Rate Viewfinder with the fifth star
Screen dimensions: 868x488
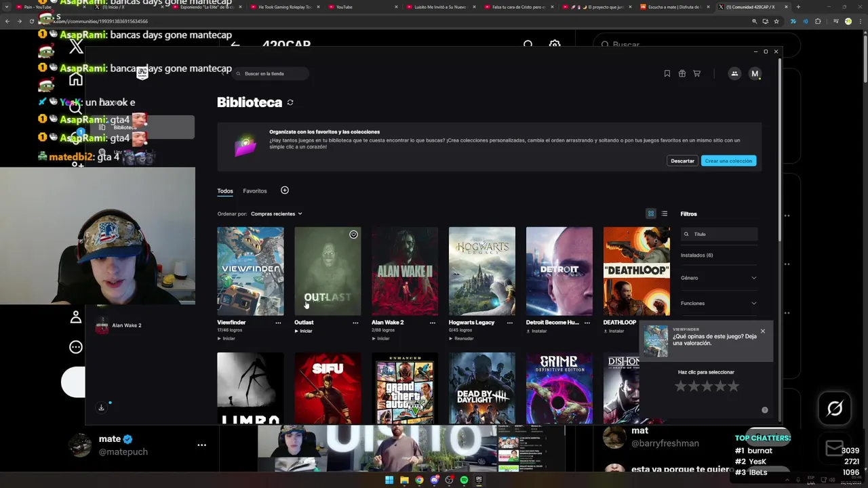(x=733, y=386)
